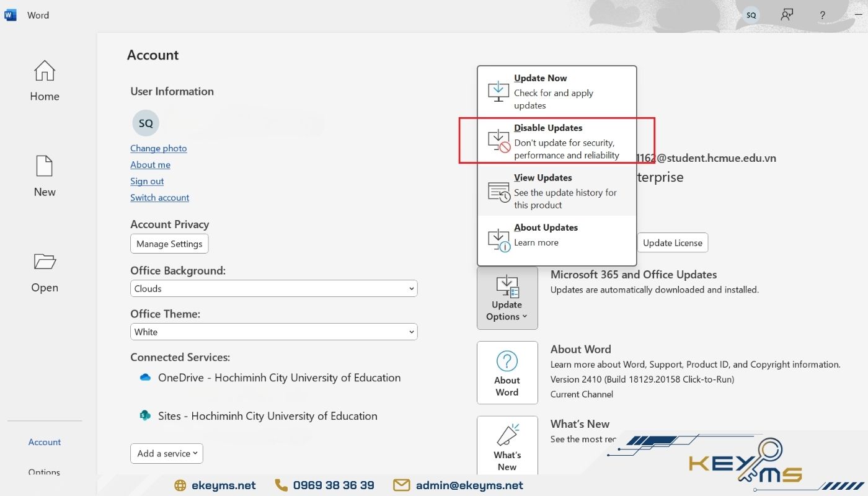Screen dimensions: 868x496
Task: Click the Help question mark icon
Action: coord(823,15)
